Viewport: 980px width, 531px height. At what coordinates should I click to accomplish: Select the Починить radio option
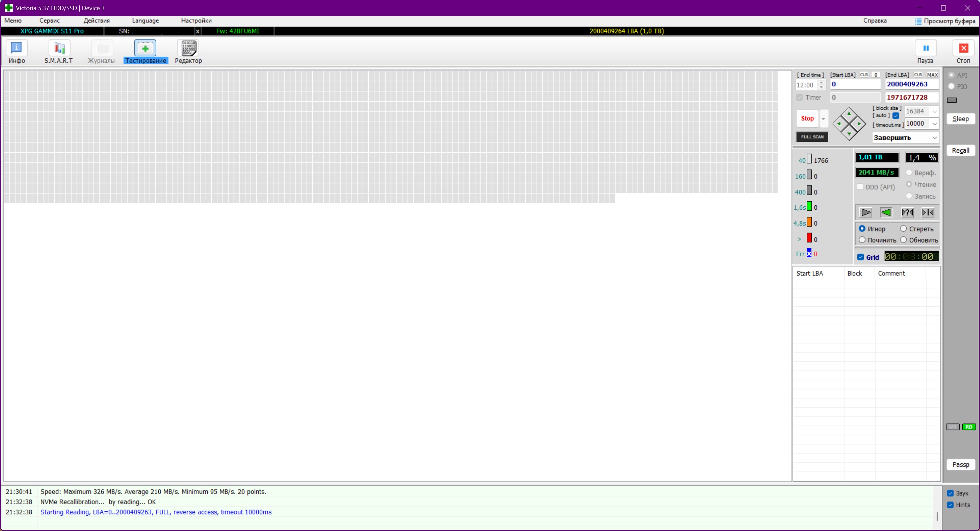coord(862,240)
